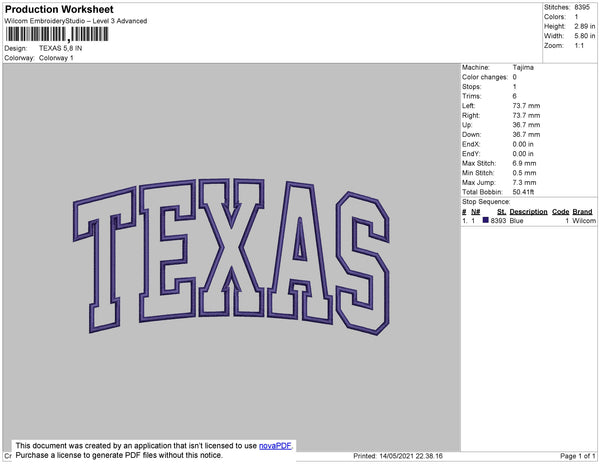Click the Printed date at the bottom

398,456
